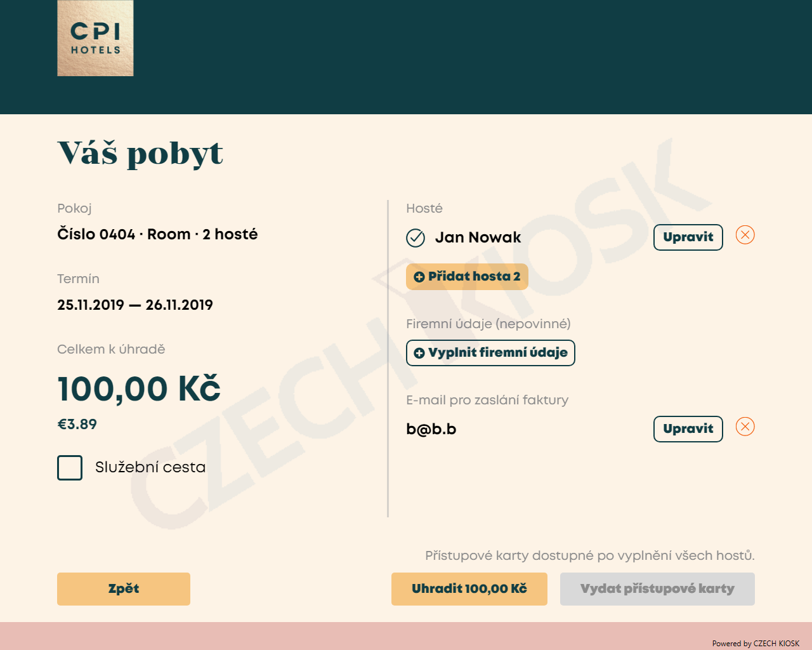Select the guest name Jan Nowak
Image resolution: width=812 pixels, height=650 pixels.
click(478, 237)
